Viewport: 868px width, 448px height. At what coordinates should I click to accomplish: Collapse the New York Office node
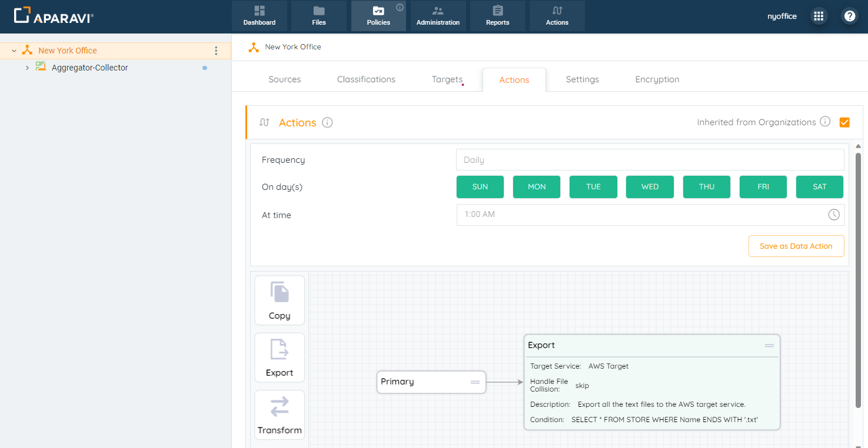(x=14, y=51)
